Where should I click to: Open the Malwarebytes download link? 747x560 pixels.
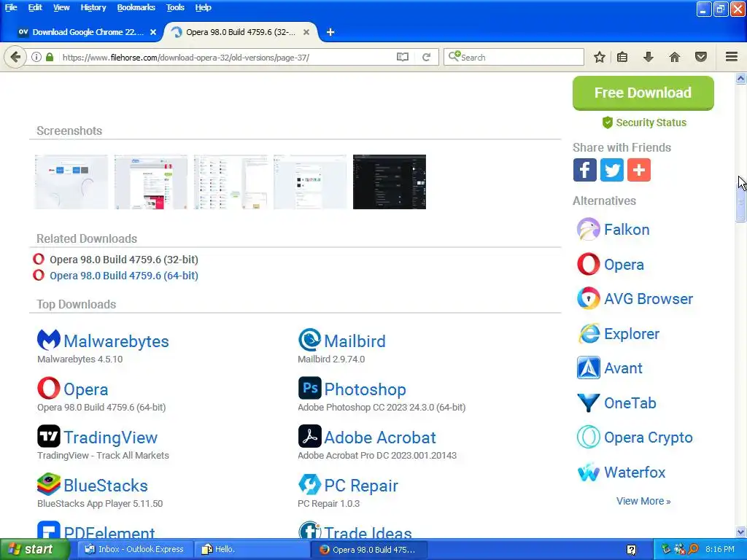pyautogui.click(x=116, y=341)
